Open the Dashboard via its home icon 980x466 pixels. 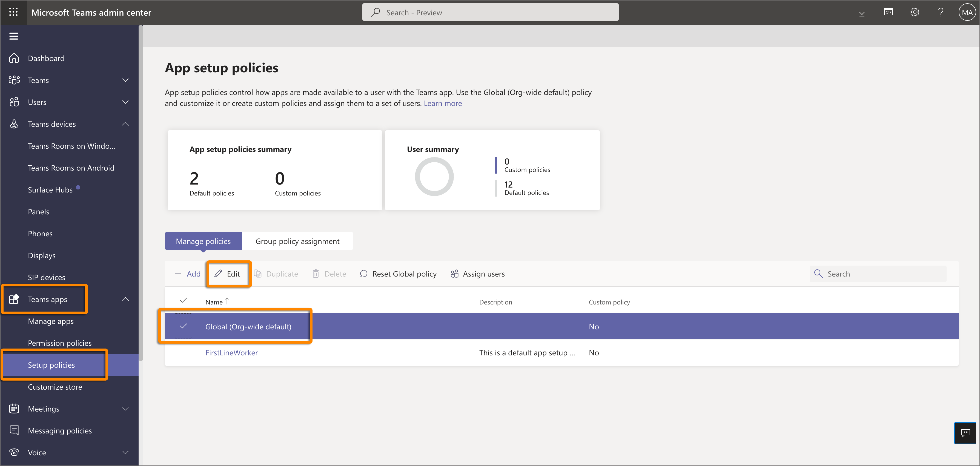pos(14,58)
